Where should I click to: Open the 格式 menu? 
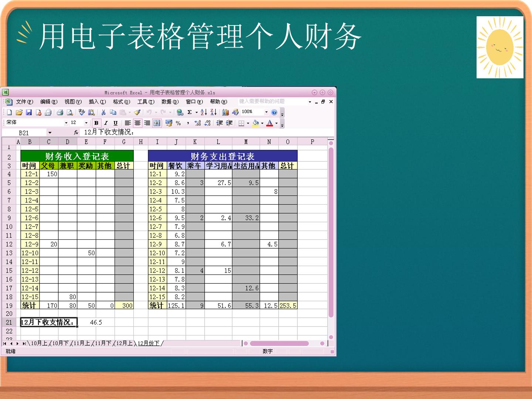click(122, 102)
